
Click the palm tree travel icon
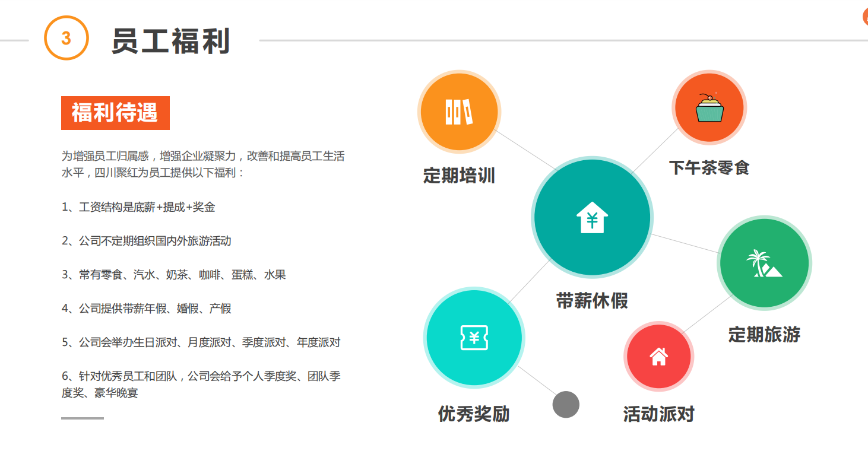pyautogui.click(x=764, y=263)
